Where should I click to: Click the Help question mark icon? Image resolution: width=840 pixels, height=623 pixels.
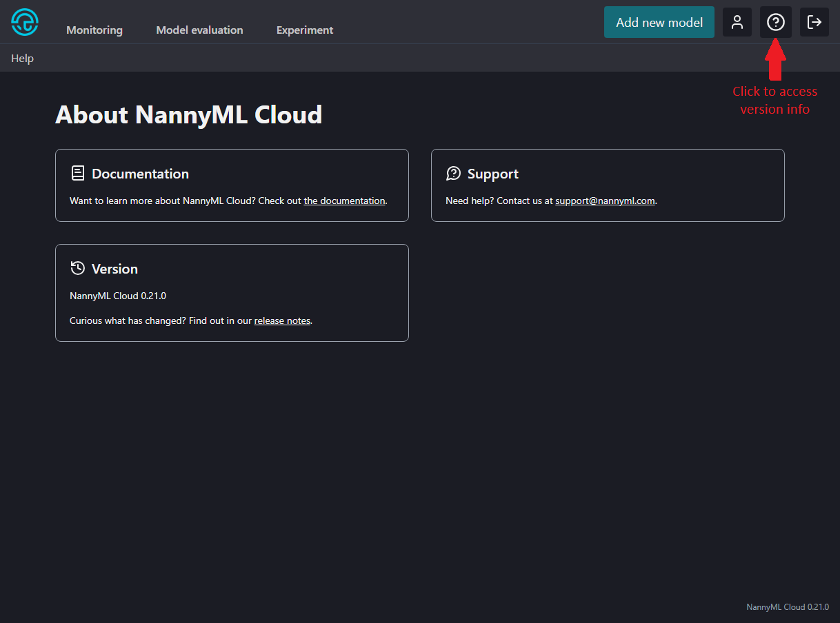click(x=776, y=22)
